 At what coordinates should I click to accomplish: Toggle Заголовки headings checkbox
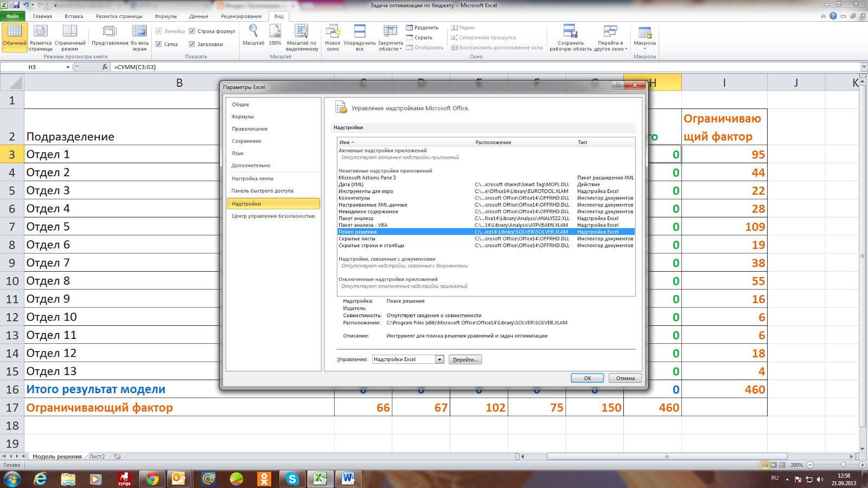pyautogui.click(x=192, y=44)
